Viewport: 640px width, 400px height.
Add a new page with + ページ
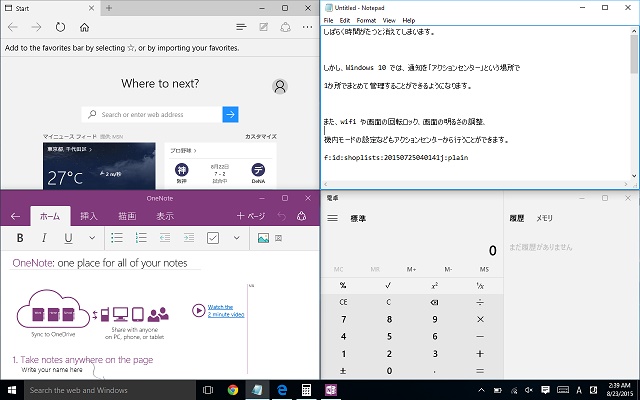pos(251,216)
